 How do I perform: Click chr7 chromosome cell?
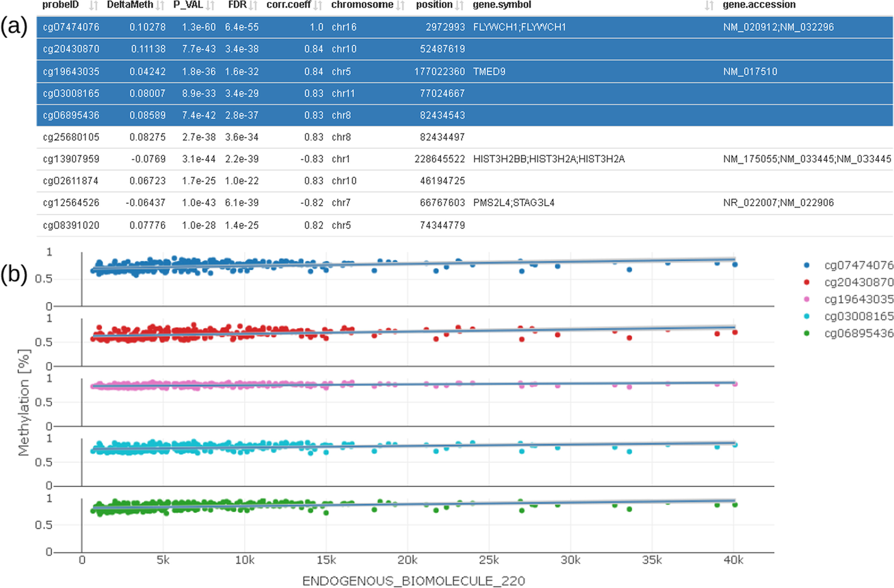click(x=341, y=203)
